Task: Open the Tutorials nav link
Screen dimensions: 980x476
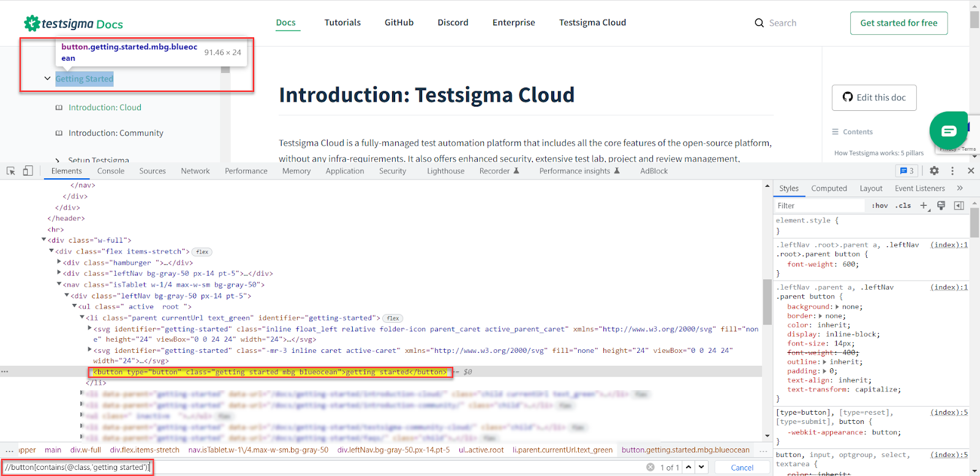Action: (x=342, y=23)
